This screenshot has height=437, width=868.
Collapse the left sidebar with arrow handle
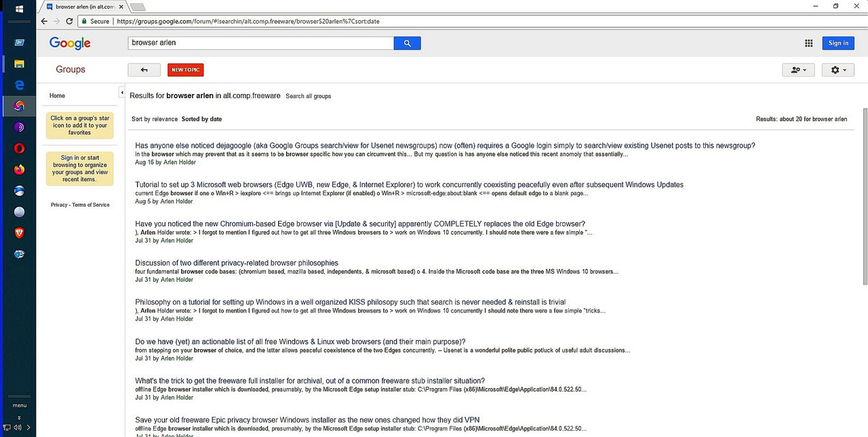(121, 92)
